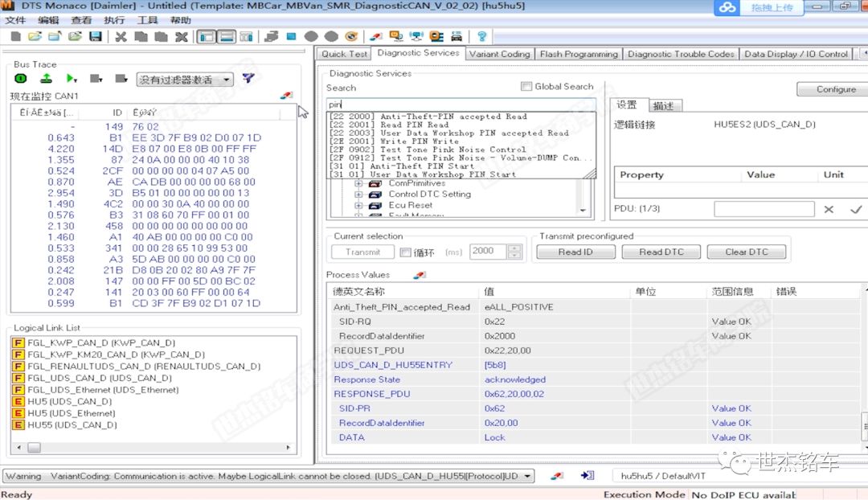868x500 pixels.
Task: Open the 帮助 menu
Action: [181, 20]
